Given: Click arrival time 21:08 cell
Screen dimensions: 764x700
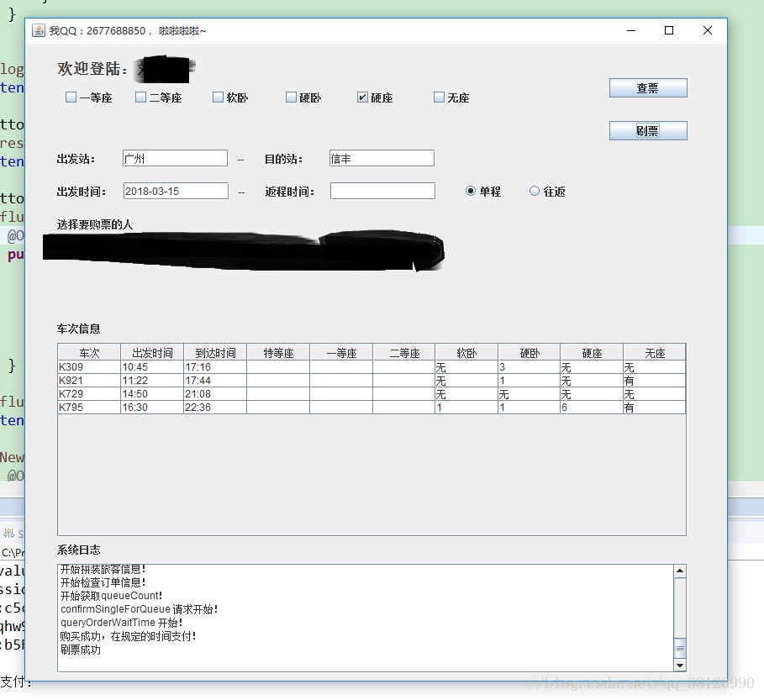Looking at the screenshot, I should pos(215,393).
